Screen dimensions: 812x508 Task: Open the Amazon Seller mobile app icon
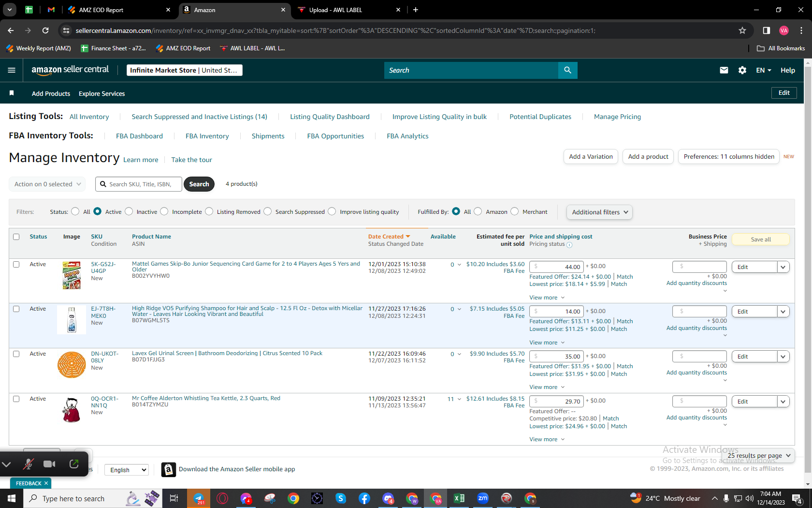[x=168, y=469]
